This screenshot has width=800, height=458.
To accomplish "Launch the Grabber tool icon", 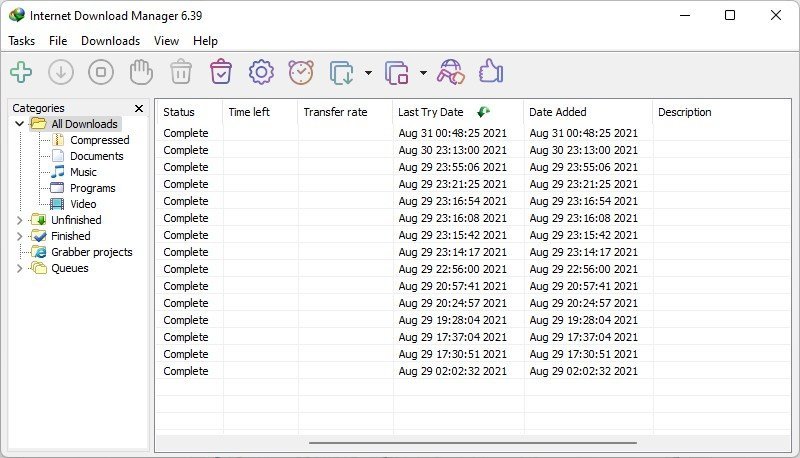I will (451, 72).
